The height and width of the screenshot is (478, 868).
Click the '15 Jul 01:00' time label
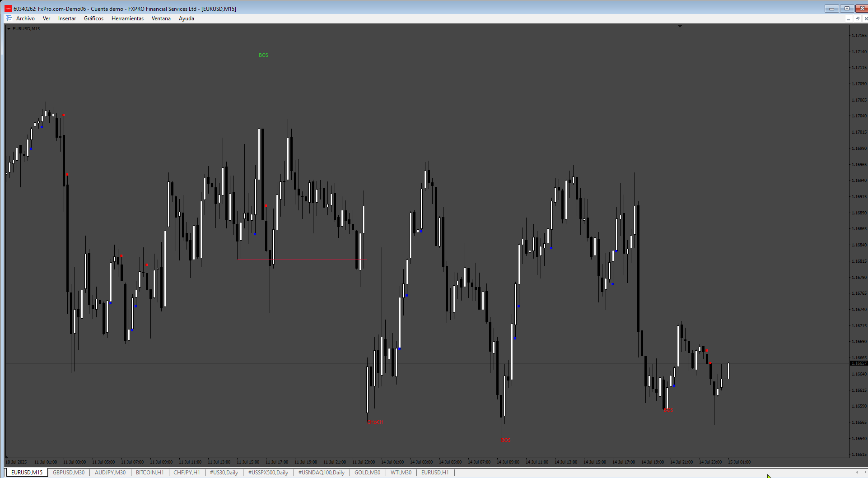pyautogui.click(x=739, y=462)
